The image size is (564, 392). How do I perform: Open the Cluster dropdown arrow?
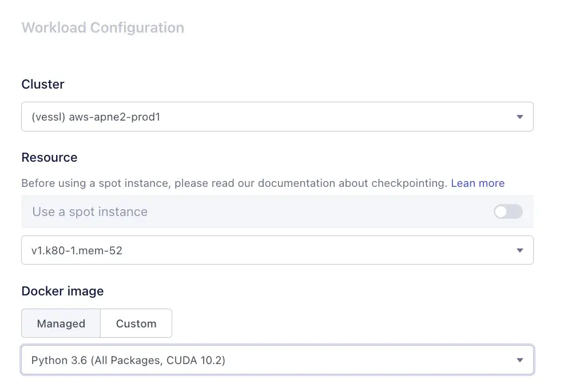(x=519, y=117)
